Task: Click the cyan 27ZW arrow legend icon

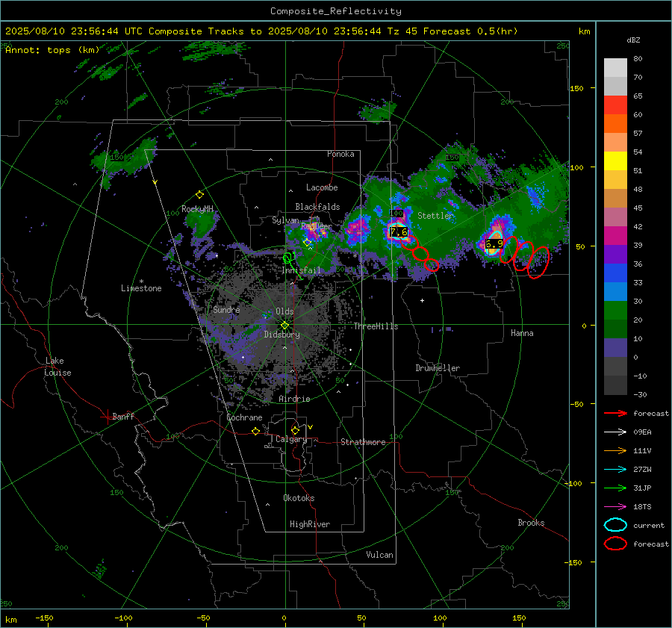Action: 615,470
